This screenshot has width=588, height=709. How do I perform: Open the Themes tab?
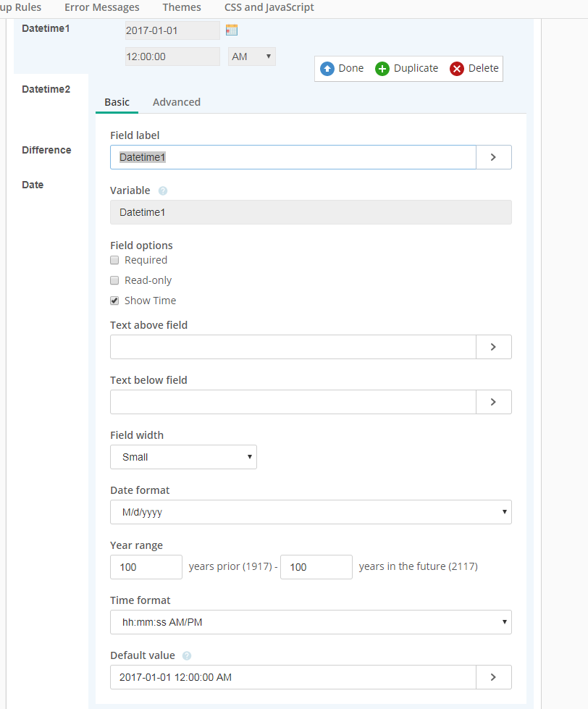182,7
